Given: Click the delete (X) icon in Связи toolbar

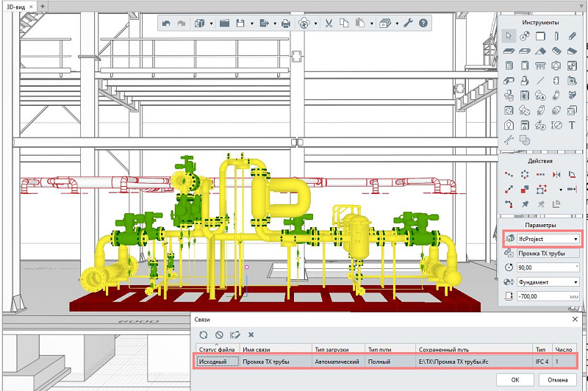Looking at the screenshot, I should pos(251,334).
